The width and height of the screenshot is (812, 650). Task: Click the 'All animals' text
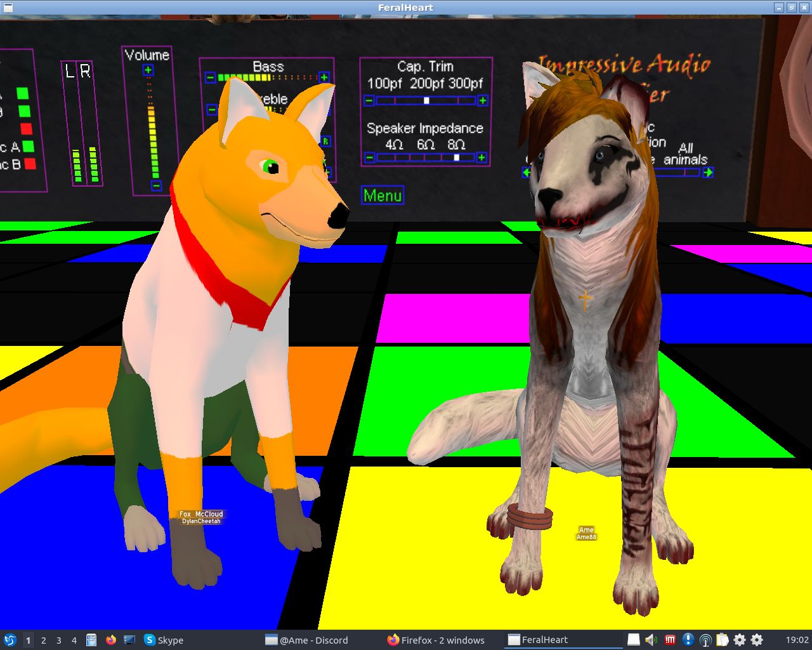tap(685, 154)
